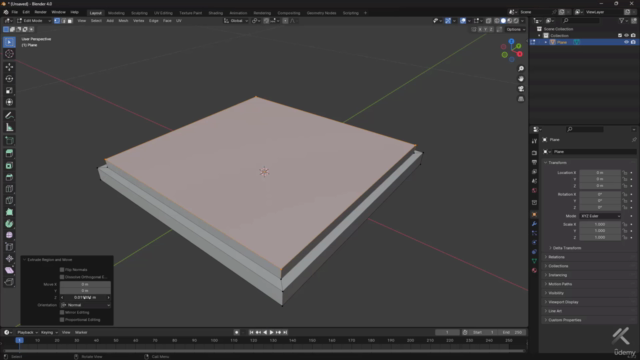
Task: Select the Bevel tool
Action: tap(9, 178)
